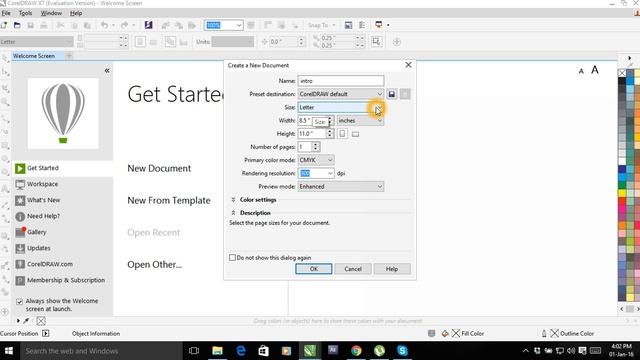
Task: Click the application launcher monitor icon
Action: click(x=378, y=25)
